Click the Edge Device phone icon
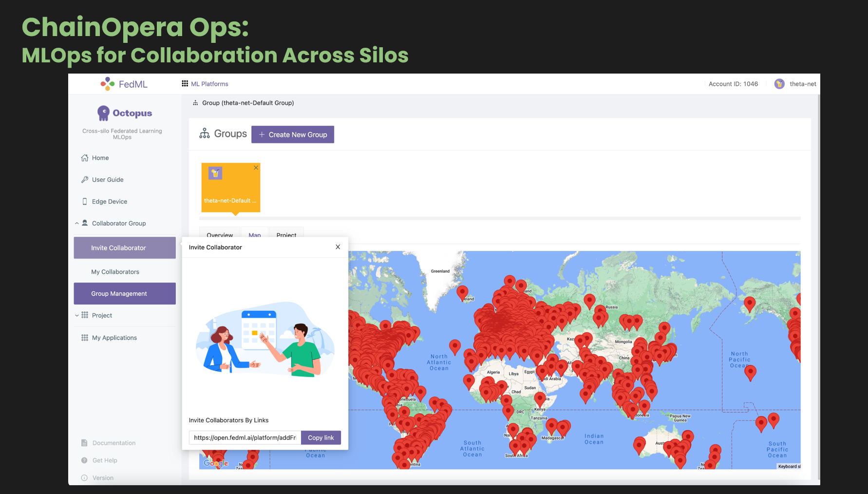This screenshot has height=494, width=868. [85, 202]
